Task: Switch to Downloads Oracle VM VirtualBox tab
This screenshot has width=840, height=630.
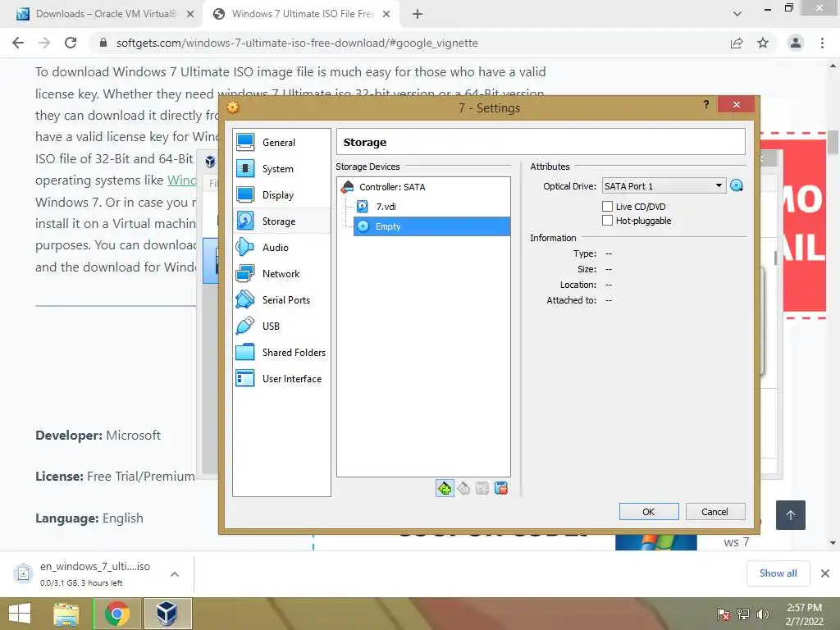Action: pos(102,14)
